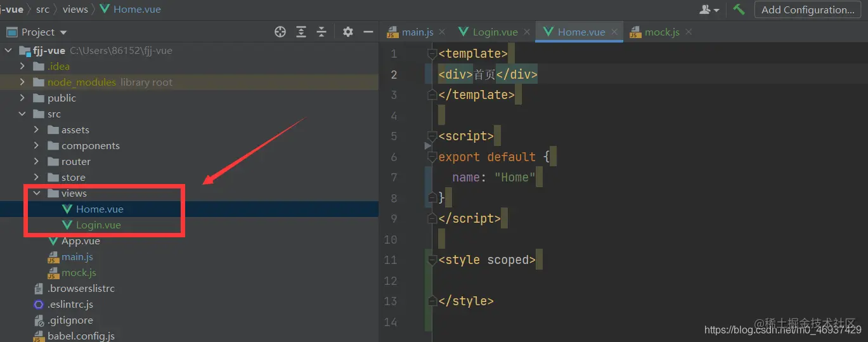Collapse the src folder

pos(22,114)
